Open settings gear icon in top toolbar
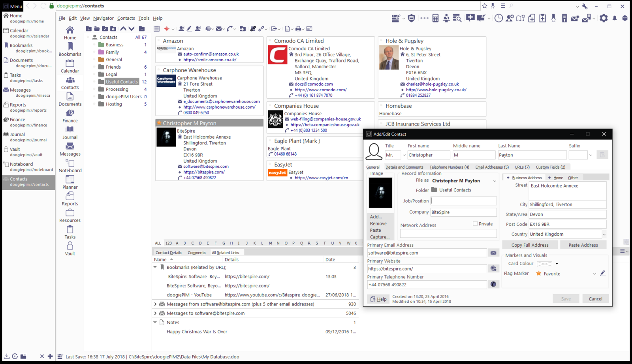The height and width of the screenshot is (364, 632). [x=604, y=18]
